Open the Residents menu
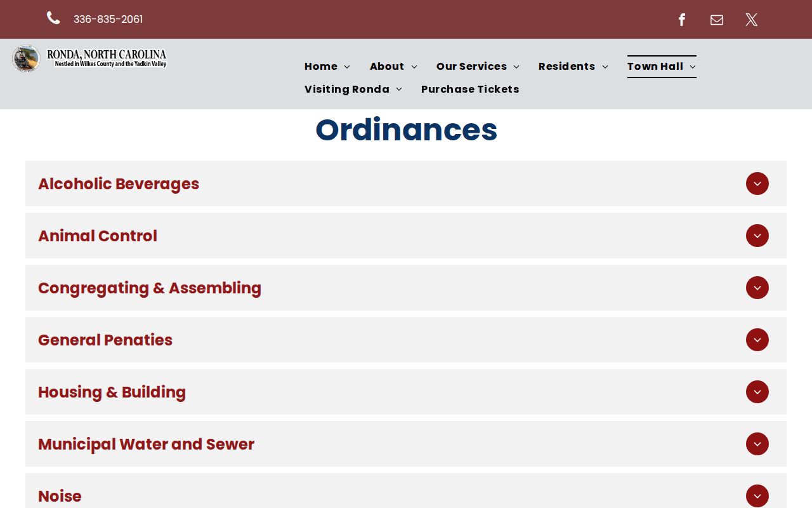This screenshot has width=812, height=508. (x=573, y=66)
